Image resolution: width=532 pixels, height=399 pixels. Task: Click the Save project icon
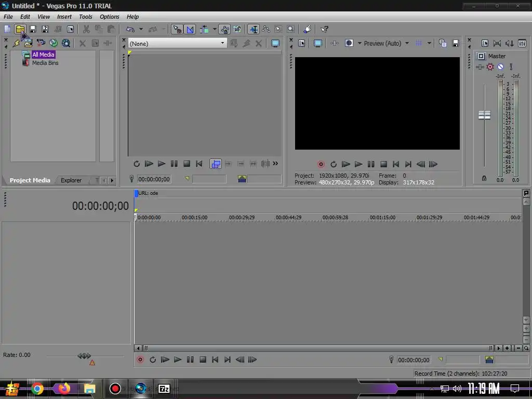coord(33,29)
